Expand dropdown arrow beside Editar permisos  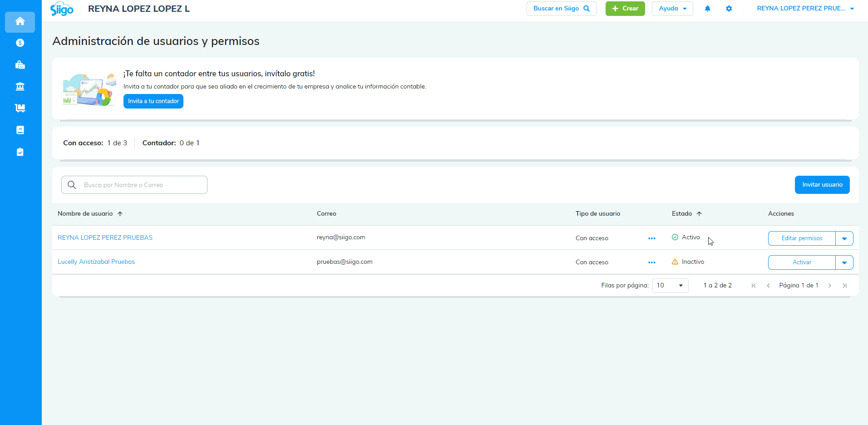coord(844,238)
